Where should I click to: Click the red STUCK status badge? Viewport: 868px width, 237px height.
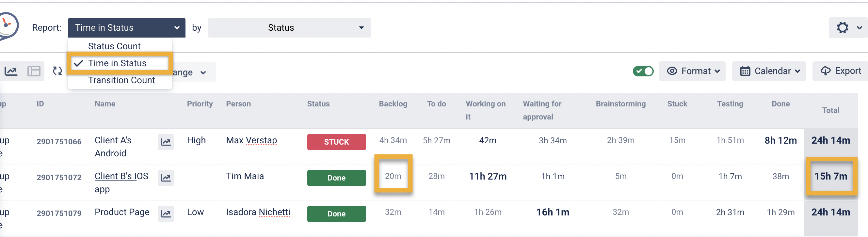[x=336, y=142]
